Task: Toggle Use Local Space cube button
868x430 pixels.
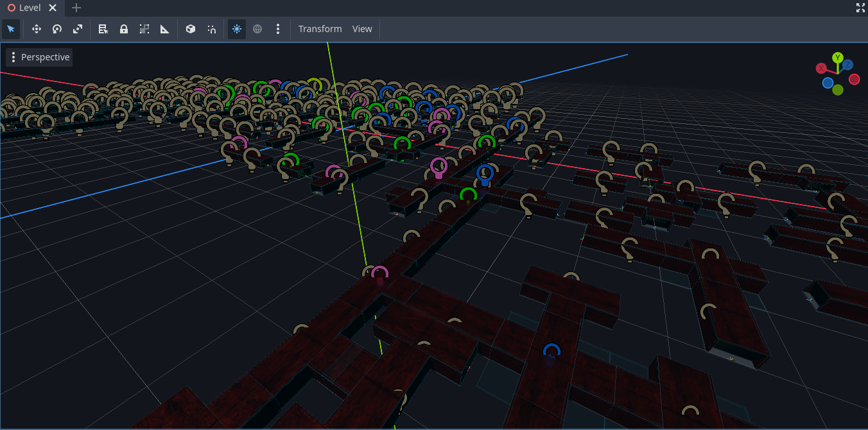Action: 191,29
